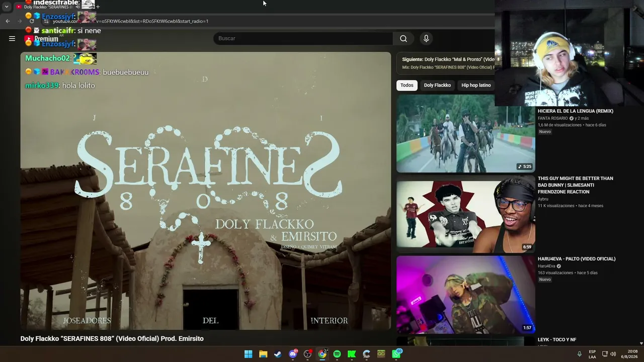Open the Haru4Eva Palto video thumbnail
The height and width of the screenshot is (362, 644).
point(465,295)
